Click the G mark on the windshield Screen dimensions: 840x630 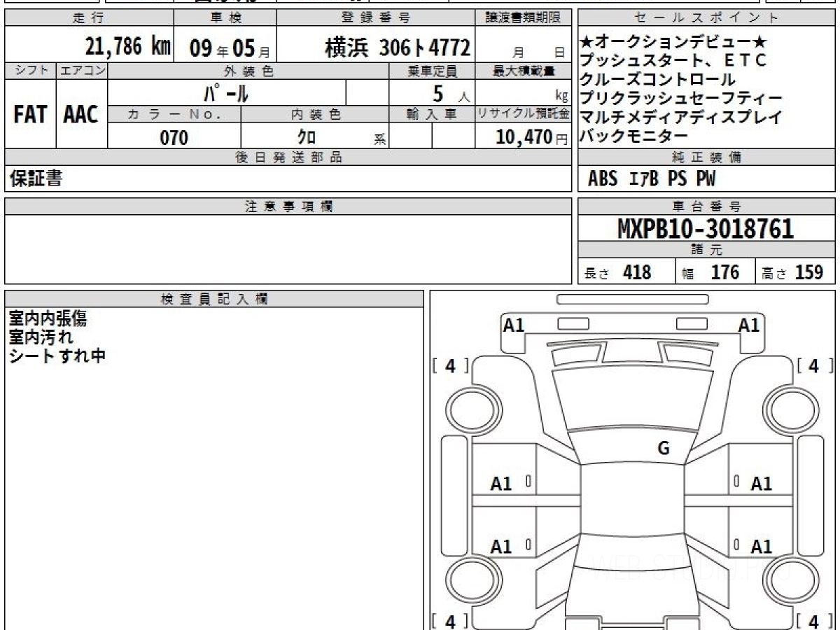663,449
